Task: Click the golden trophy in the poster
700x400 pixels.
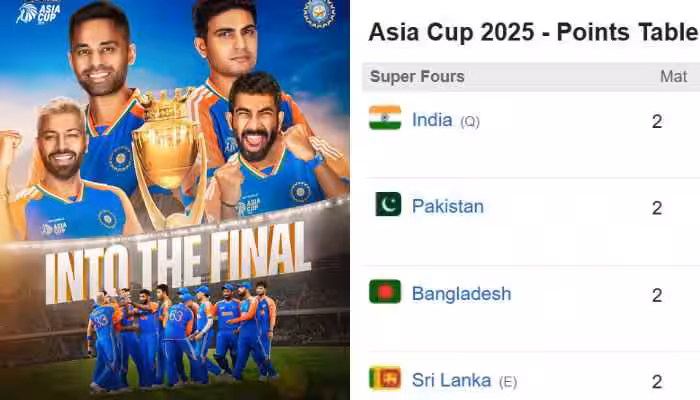Action: pos(169,150)
